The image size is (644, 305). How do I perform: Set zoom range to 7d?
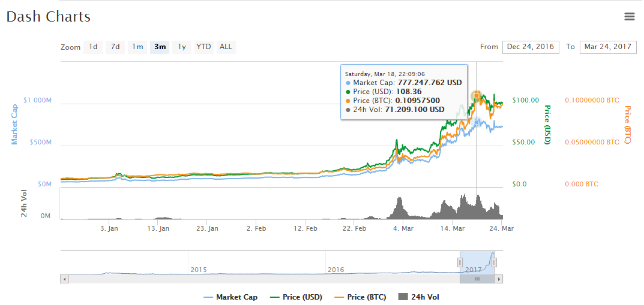[115, 47]
